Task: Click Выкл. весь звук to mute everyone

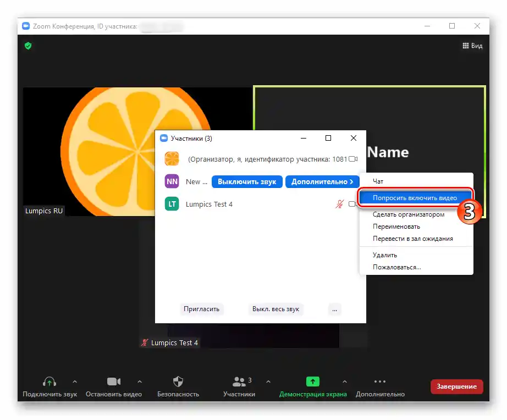Action: 275,309
